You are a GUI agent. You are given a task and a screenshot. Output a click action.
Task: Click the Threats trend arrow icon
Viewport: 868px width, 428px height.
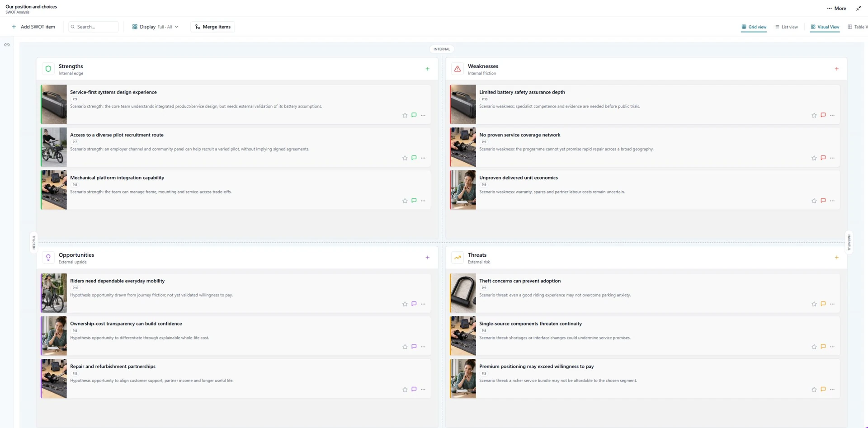coord(458,258)
